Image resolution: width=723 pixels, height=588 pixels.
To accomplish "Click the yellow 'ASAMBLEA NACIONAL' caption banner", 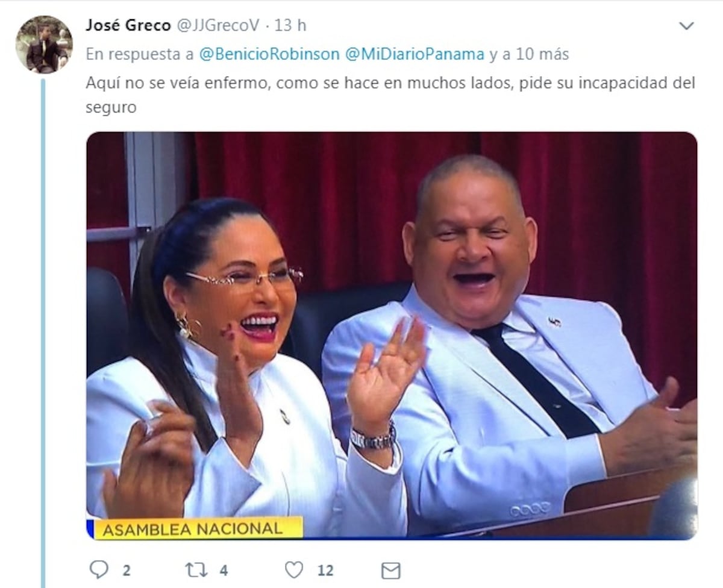I will click(x=197, y=528).
